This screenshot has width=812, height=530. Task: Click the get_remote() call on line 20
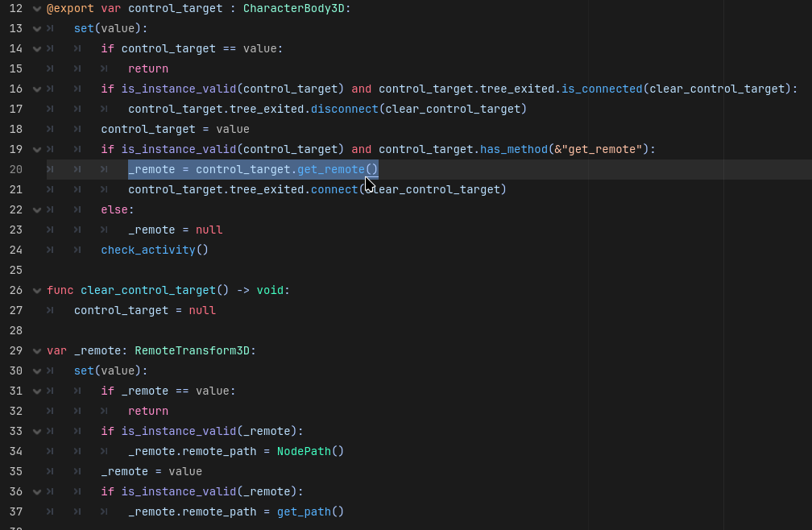click(x=338, y=169)
